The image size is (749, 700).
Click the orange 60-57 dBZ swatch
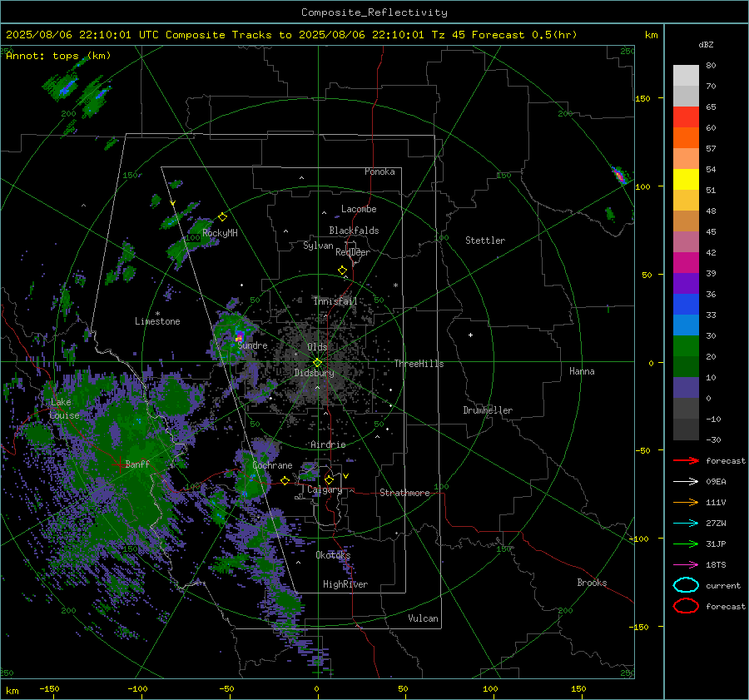click(x=686, y=137)
